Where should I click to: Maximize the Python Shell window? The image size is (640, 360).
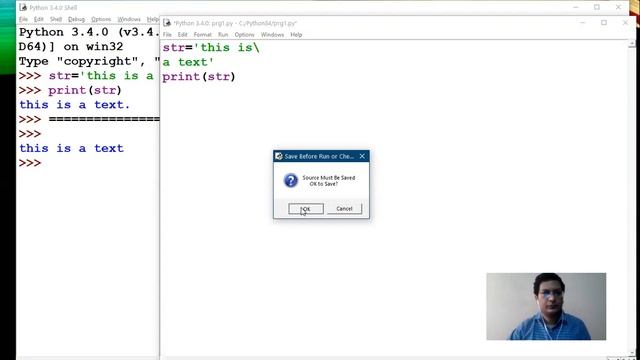pos(597,7)
